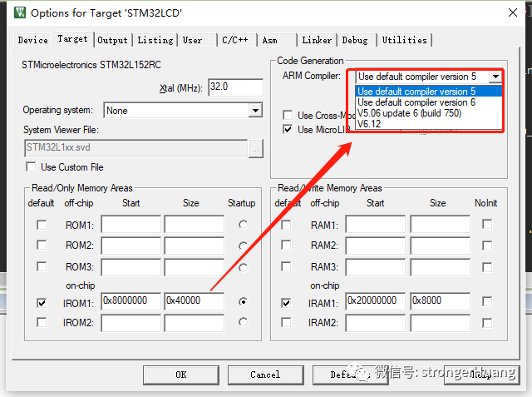Click the Xtal (MHz) input field
The image size is (532, 397).
pos(235,87)
